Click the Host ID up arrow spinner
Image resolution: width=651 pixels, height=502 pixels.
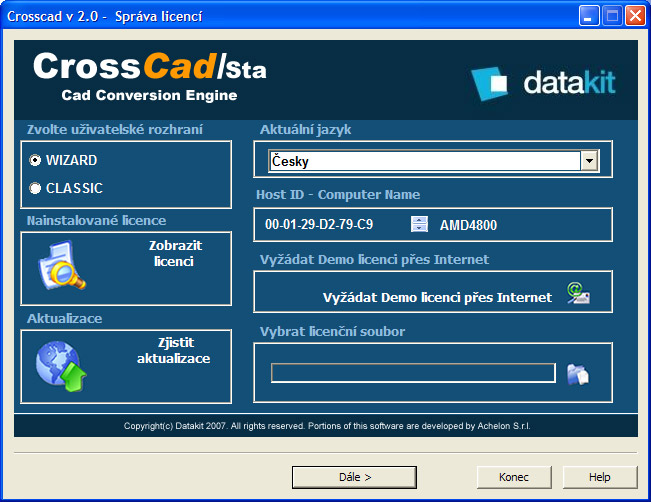point(420,220)
